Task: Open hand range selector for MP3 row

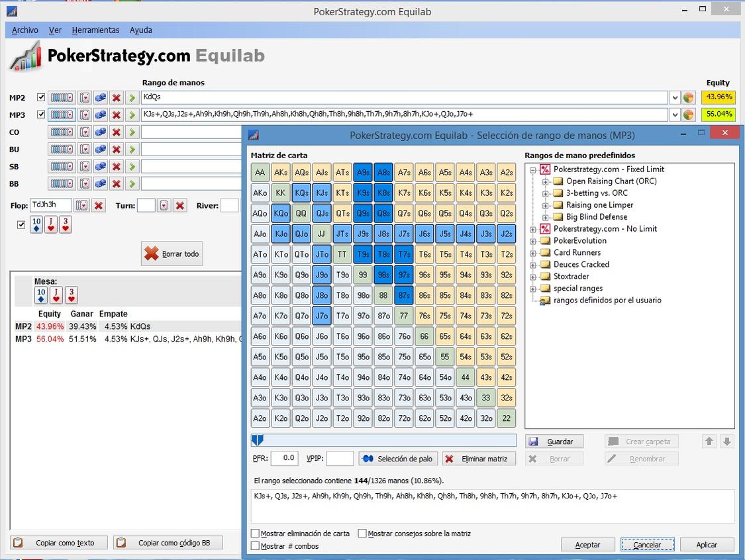Action: point(62,115)
